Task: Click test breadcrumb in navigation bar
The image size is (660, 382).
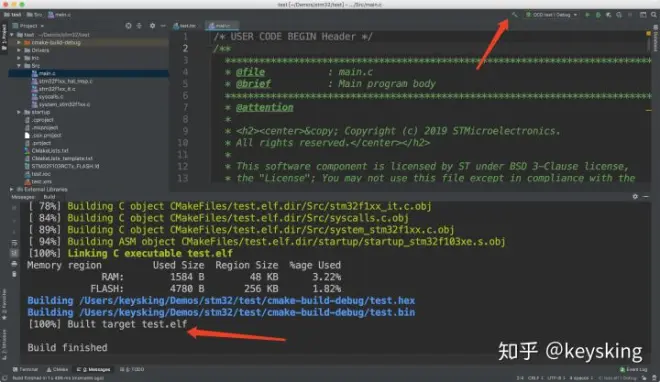Action: 13,15
